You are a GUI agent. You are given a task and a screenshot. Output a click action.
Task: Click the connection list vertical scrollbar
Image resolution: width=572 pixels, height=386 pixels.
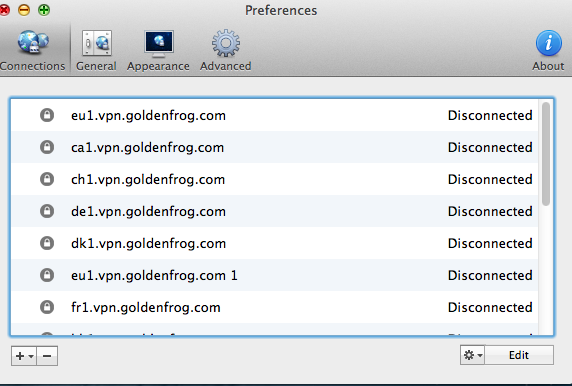click(546, 217)
